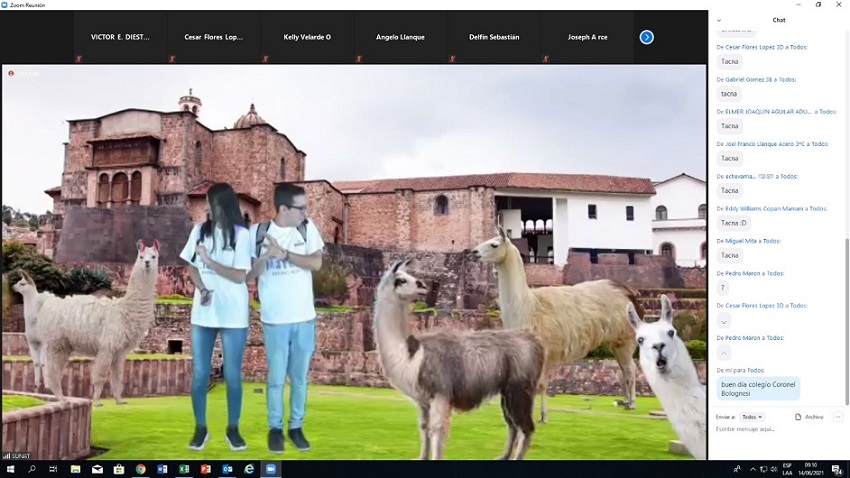Expand the 'Todos' recipient dropdown
This screenshot has width=850, height=478.
pos(752,416)
